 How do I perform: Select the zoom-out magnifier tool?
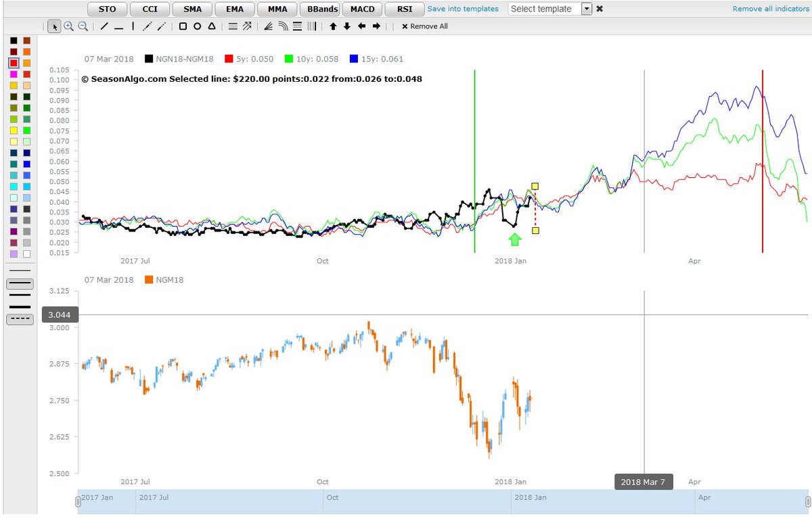[83, 26]
